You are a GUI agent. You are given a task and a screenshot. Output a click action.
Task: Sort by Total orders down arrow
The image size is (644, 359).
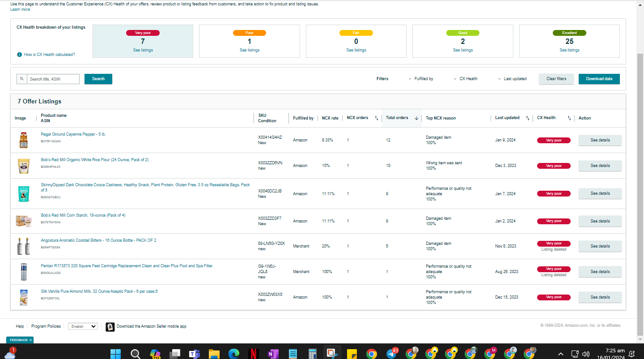(416, 118)
